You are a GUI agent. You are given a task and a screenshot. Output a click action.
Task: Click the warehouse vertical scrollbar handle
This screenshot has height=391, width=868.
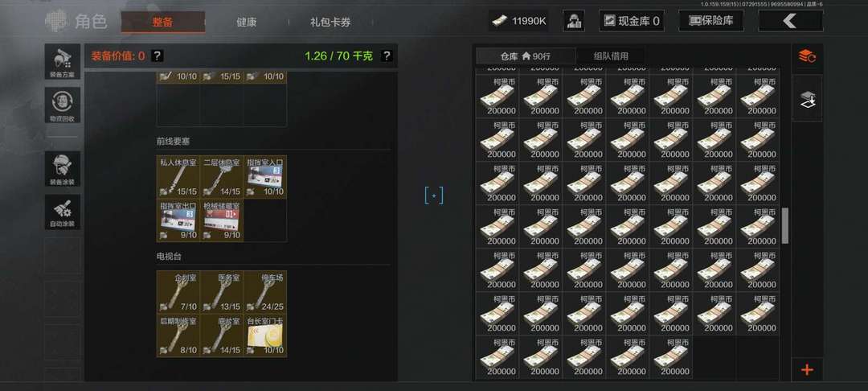pyautogui.click(x=785, y=225)
